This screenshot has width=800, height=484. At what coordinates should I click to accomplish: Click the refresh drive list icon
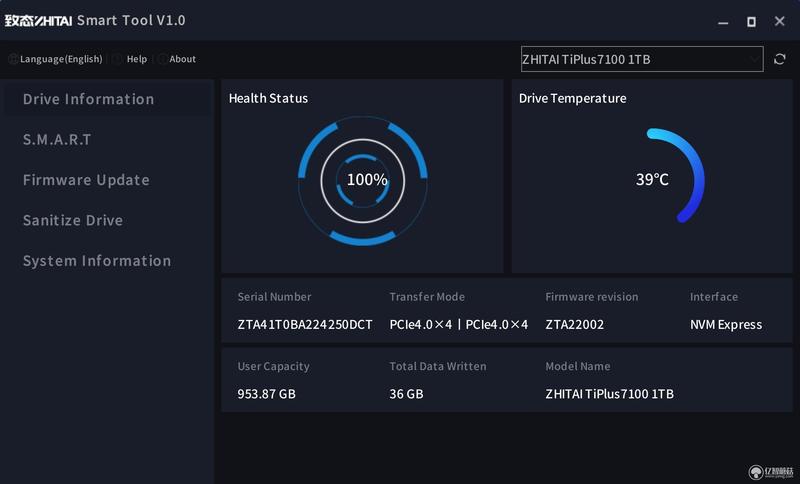tap(779, 59)
